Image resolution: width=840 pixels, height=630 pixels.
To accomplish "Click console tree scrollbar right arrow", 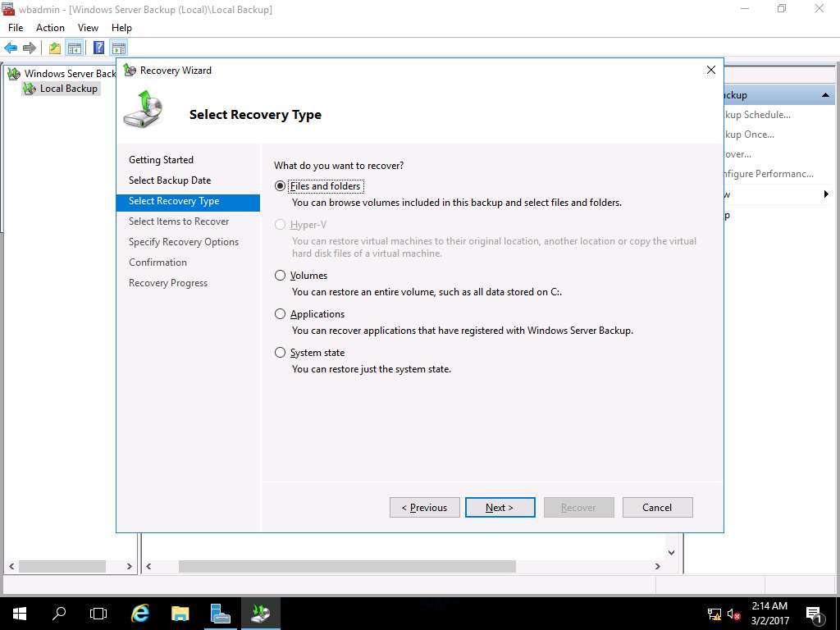I will pos(129,566).
